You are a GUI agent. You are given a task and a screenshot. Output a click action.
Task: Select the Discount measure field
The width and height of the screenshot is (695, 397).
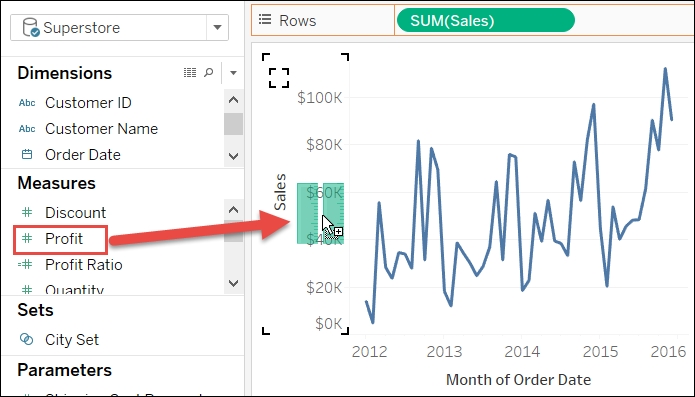75,213
